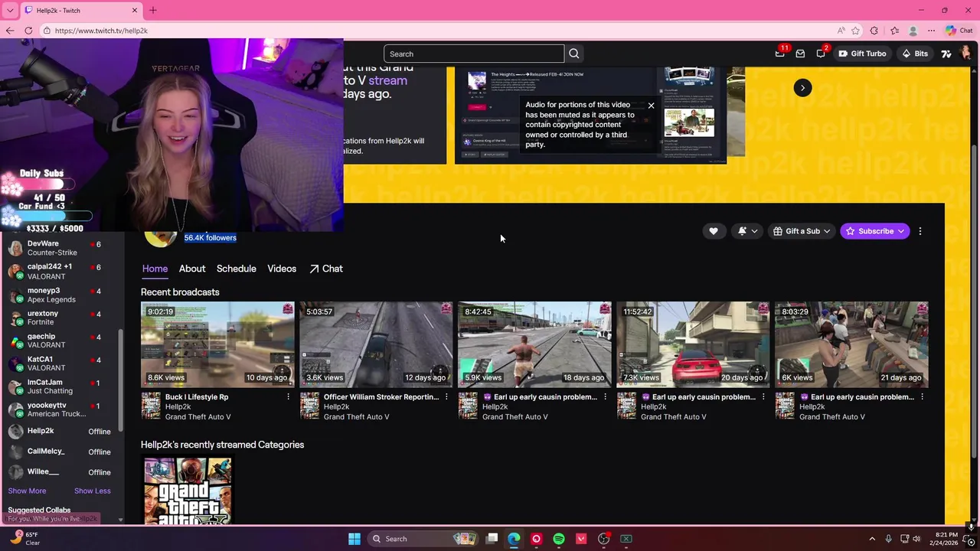Open channel more options three dots
The height and width of the screenshot is (551, 980).
click(920, 231)
